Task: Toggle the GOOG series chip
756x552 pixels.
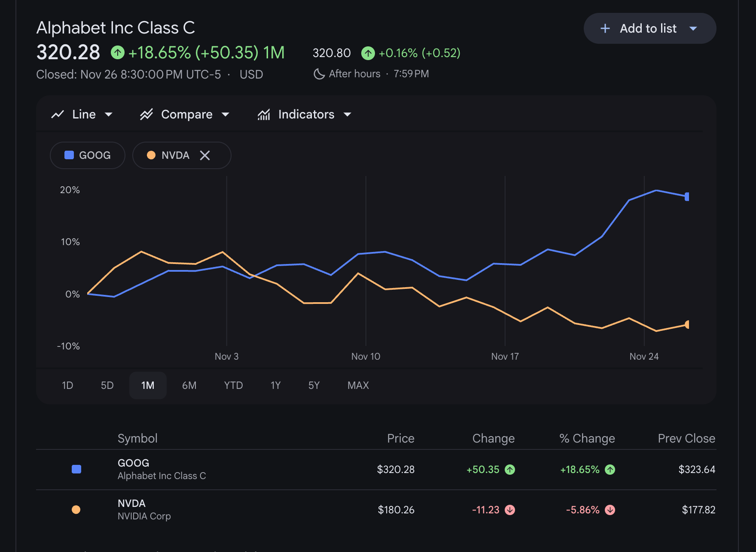Action: click(x=88, y=155)
